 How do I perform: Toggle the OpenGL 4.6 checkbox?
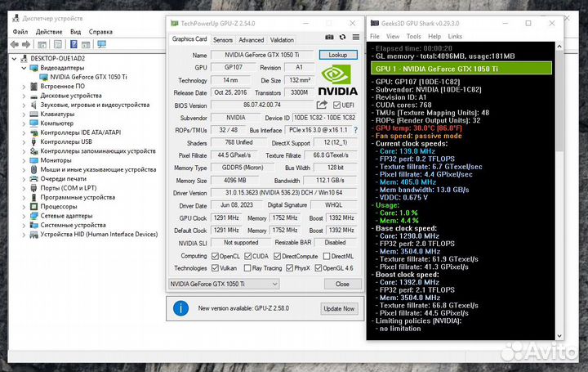coord(318,268)
